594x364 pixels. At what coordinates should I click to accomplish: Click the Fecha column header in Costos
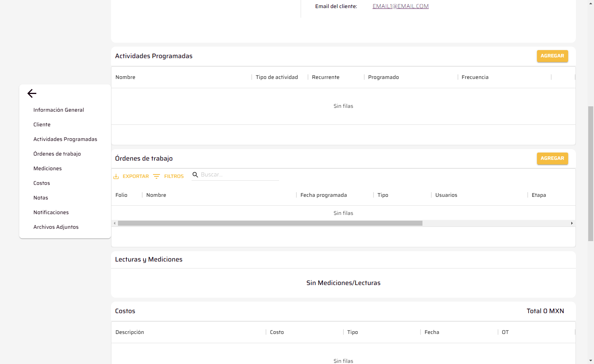(x=432, y=332)
